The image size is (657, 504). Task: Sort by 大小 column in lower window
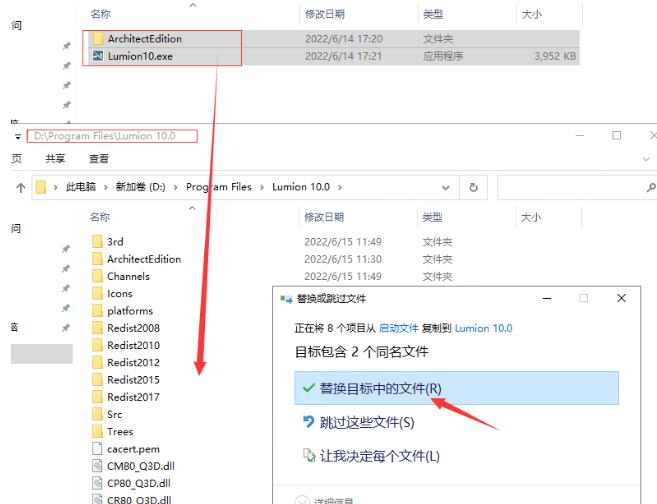pos(530,217)
